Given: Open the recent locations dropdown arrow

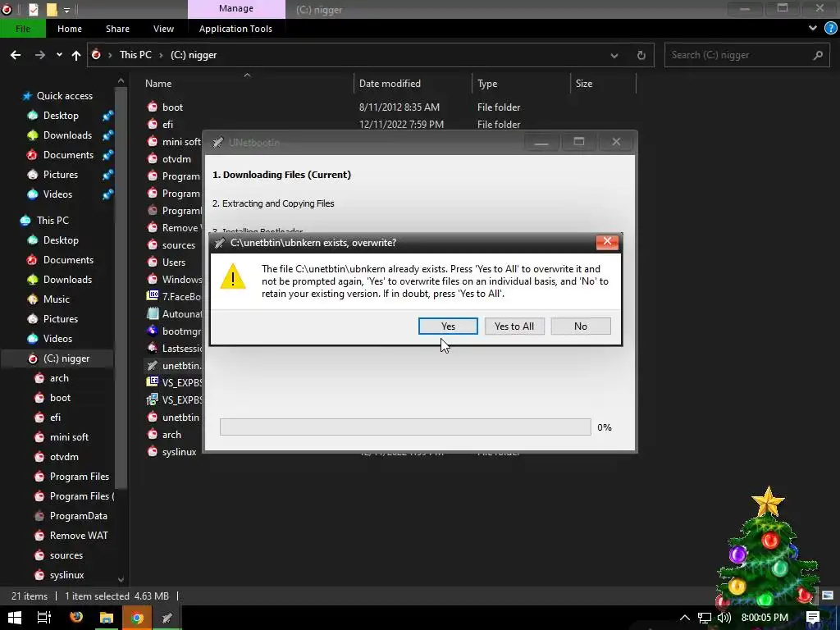Looking at the screenshot, I should [59, 55].
